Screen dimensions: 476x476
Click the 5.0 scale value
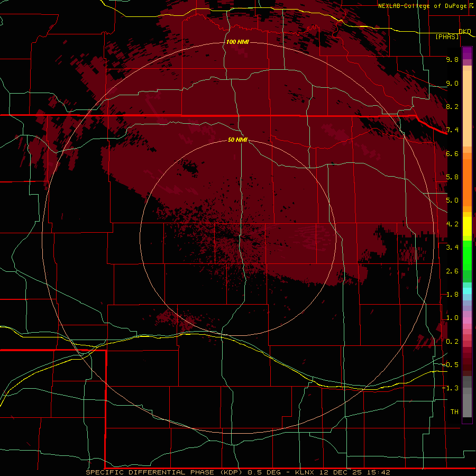[x=452, y=200]
